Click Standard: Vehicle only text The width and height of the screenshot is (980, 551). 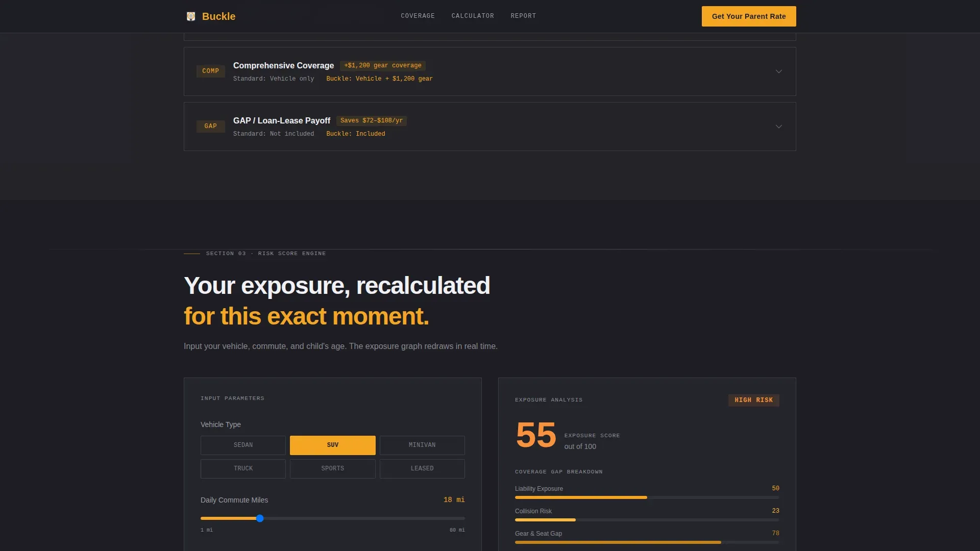pos(274,79)
